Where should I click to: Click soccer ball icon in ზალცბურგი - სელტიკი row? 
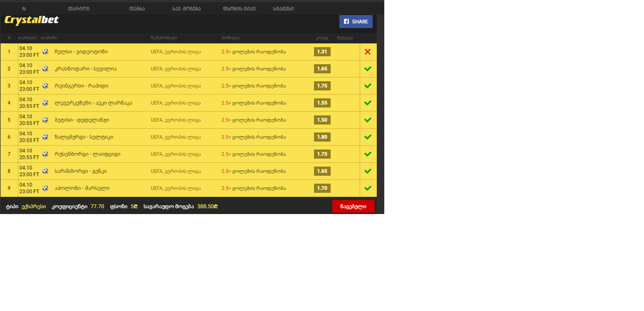click(x=45, y=137)
